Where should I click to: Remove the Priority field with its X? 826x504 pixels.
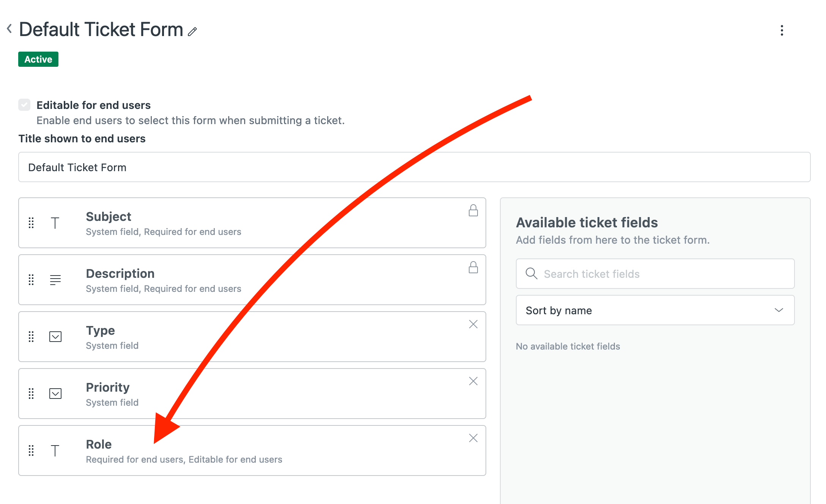click(473, 381)
